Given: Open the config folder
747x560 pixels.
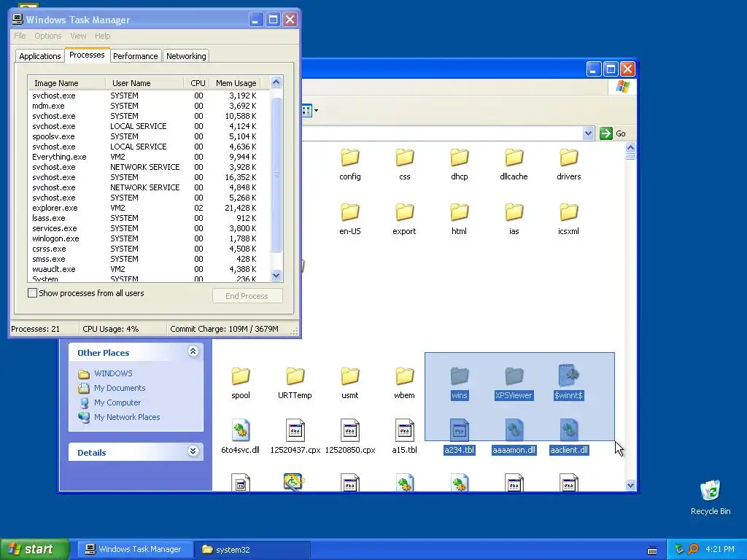Looking at the screenshot, I should pos(349,164).
